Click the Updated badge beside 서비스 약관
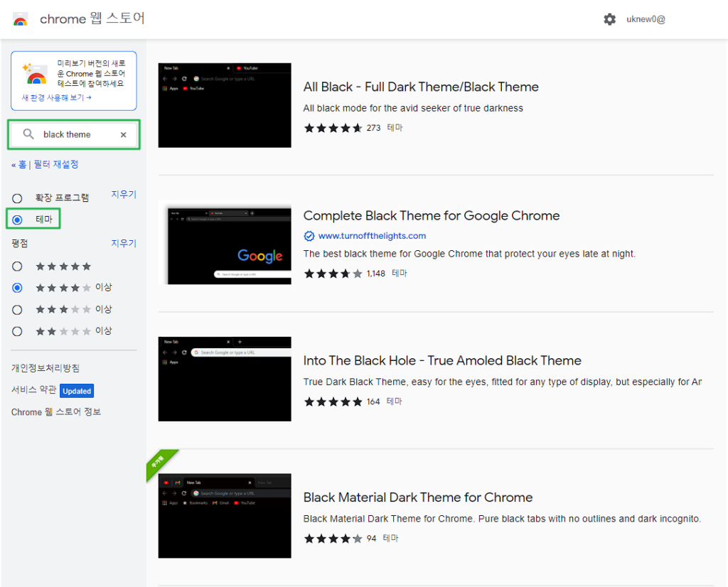Viewport: 728px width, 587px height. tap(77, 391)
